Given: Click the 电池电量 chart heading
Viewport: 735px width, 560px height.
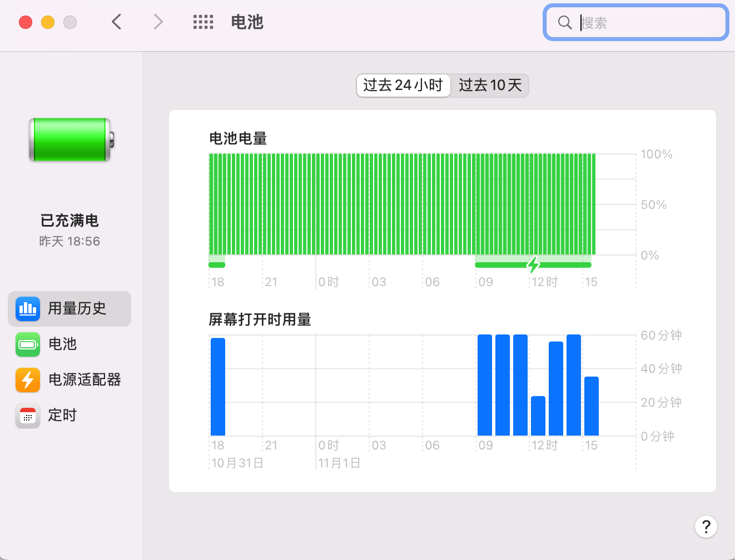Looking at the screenshot, I should click(238, 138).
